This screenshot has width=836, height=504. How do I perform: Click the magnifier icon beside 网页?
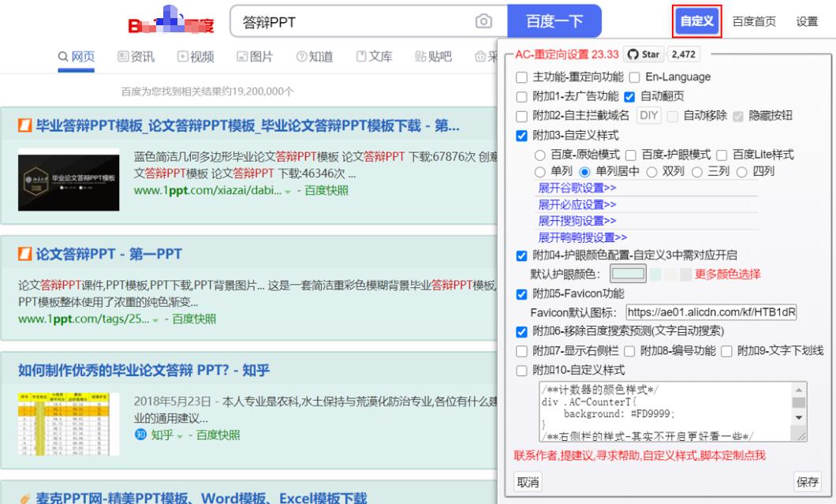(x=64, y=54)
